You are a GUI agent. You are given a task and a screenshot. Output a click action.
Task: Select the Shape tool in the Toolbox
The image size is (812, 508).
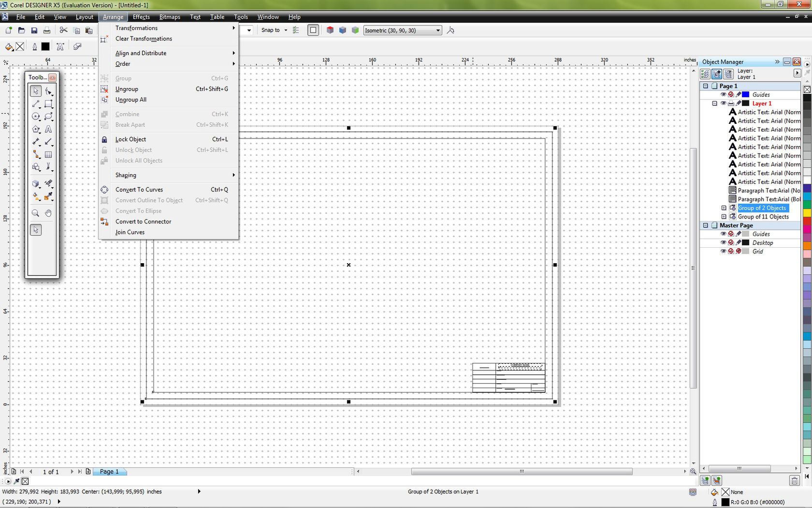49,91
